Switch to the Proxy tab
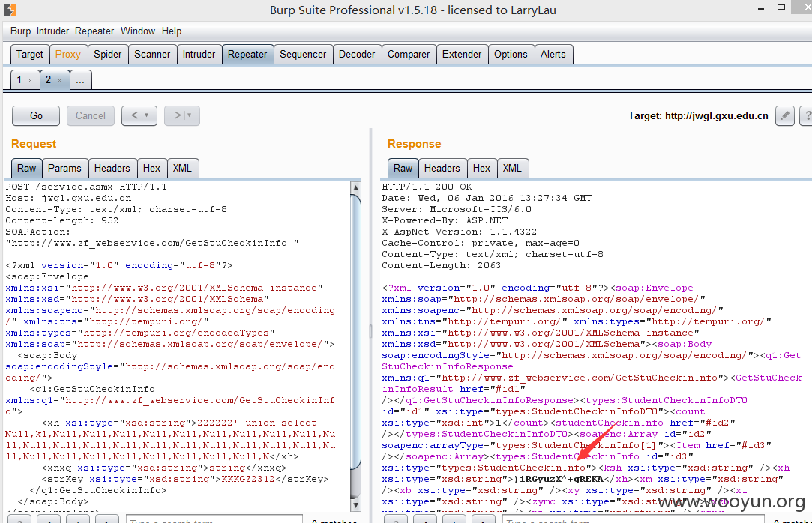The width and height of the screenshot is (812, 523). pos(67,54)
